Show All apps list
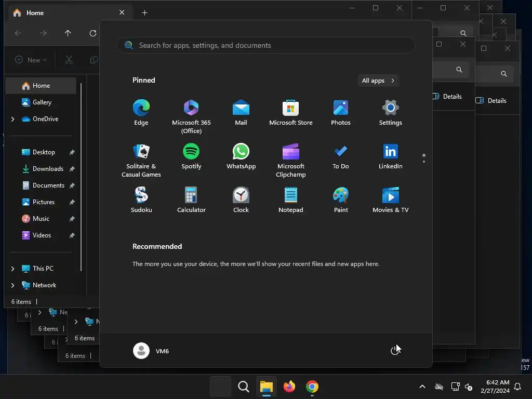The height and width of the screenshot is (399, 532). click(378, 81)
